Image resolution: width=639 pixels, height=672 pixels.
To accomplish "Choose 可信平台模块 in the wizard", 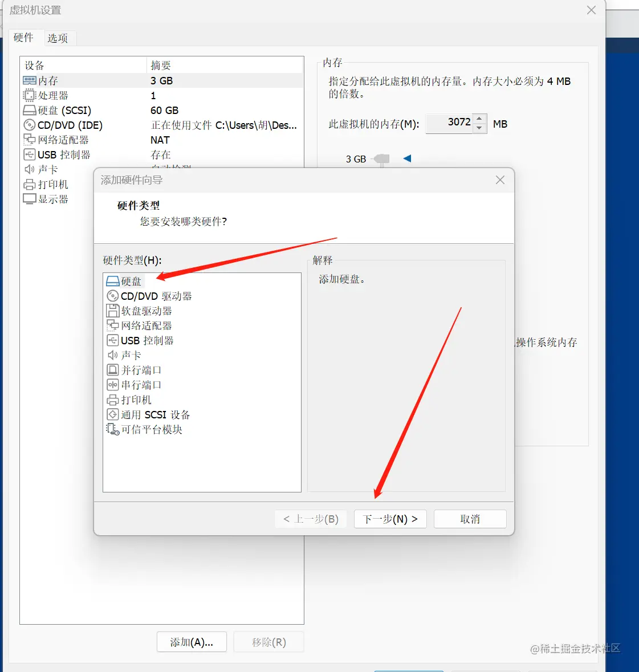I will tap(152, 429).
